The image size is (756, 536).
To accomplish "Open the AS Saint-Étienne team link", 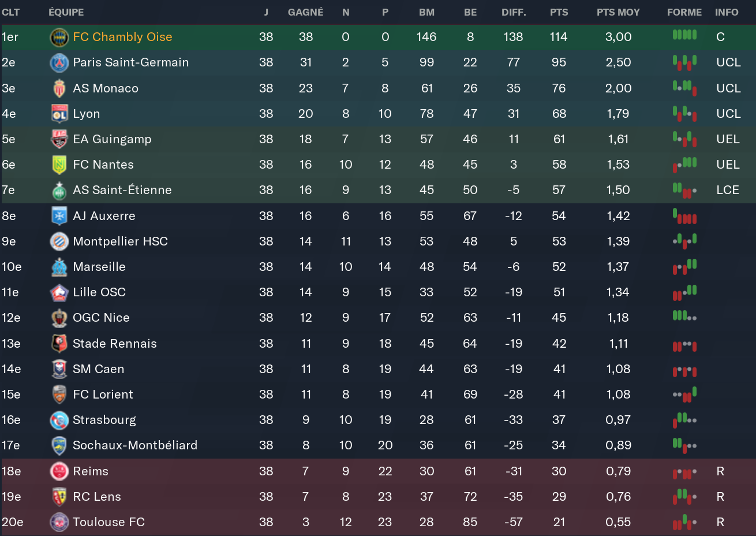I will coord(122,190).
